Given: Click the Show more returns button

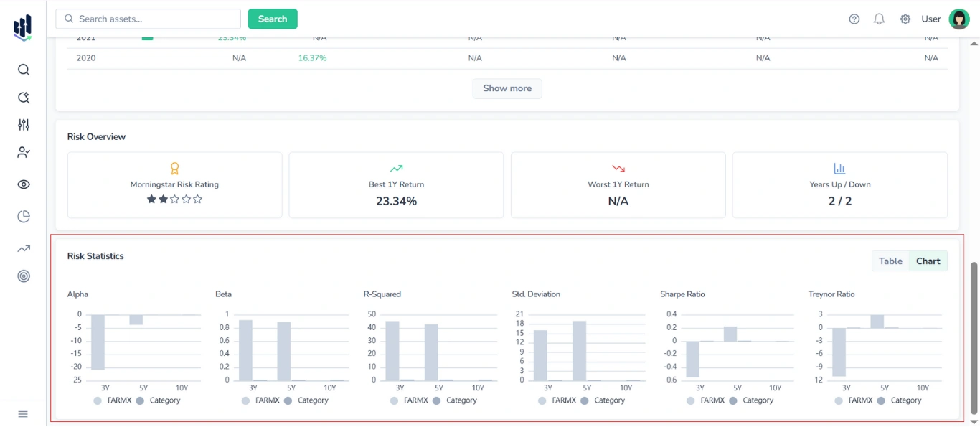Looking at the screenshot, I should click(507, 88).
